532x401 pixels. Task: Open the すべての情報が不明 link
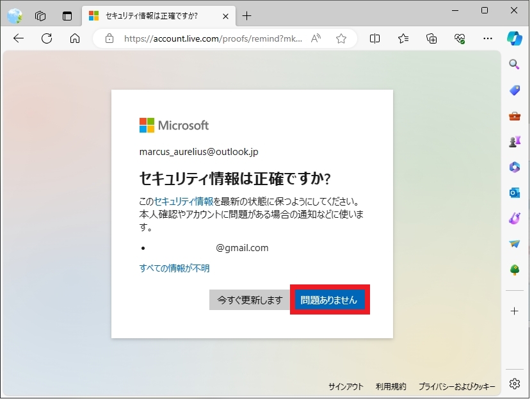[x=174, y=268]
